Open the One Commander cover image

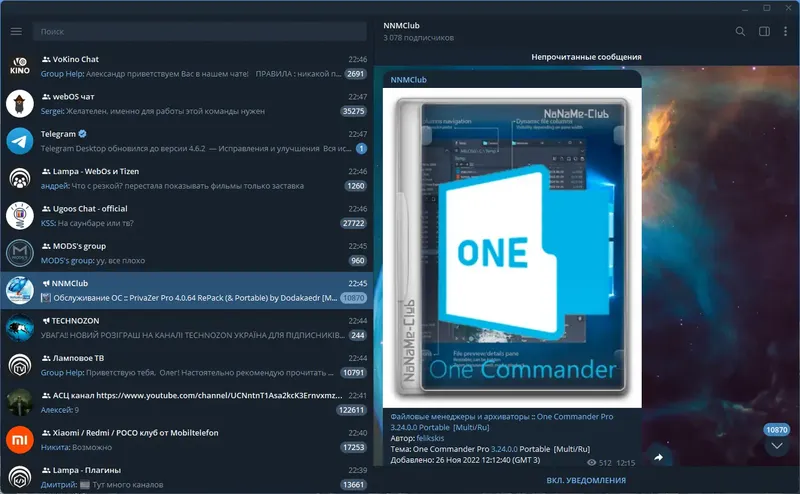pyautogui.click(x=512, y=248)
